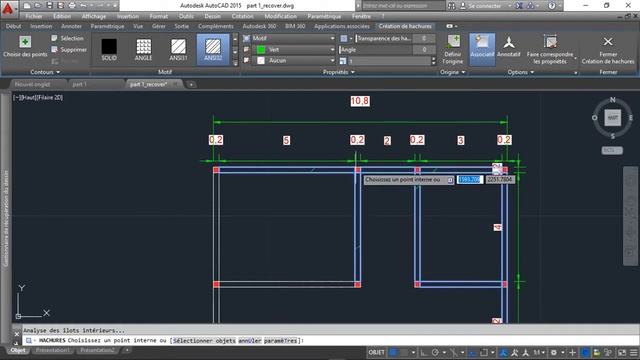Open the Modification menu
Screen dimensions: 640x360
(x=280, y=16)
